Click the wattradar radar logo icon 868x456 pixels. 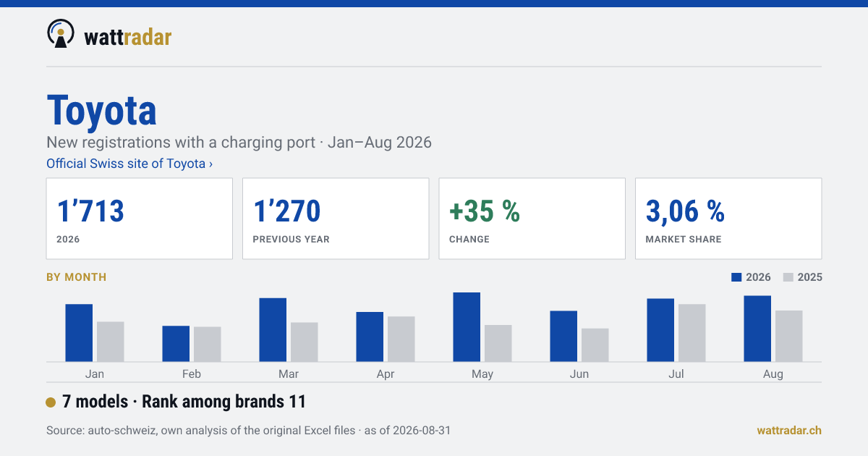point(61,34)
